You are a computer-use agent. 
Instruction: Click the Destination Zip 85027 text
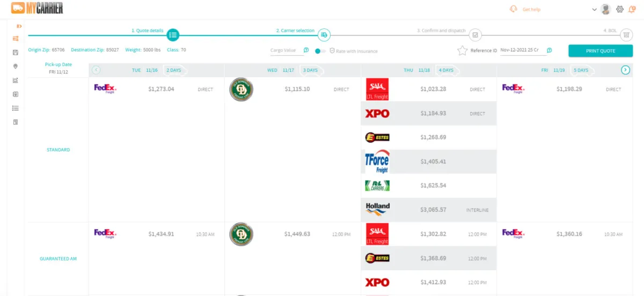pyautogui.click(x=95, y=50)
